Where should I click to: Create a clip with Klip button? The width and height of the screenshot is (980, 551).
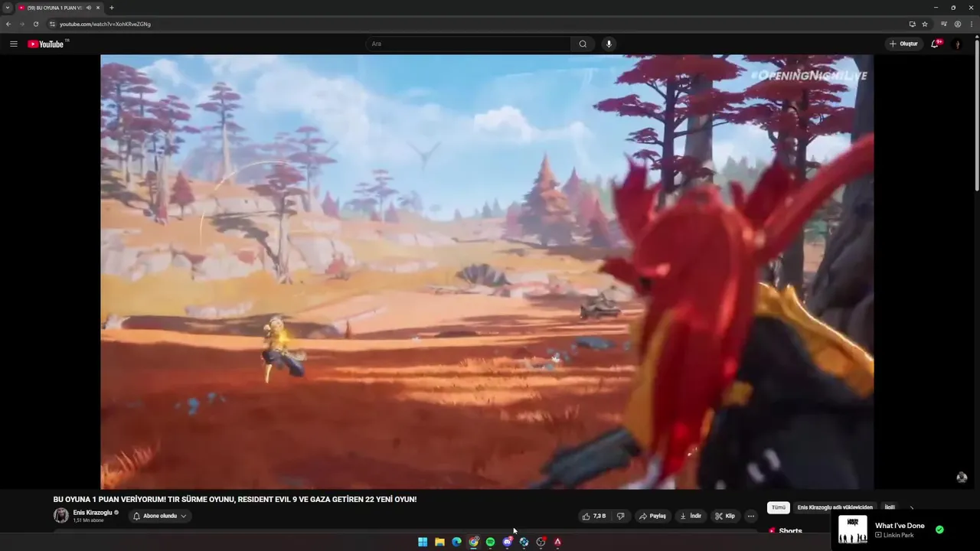(725, 516)
